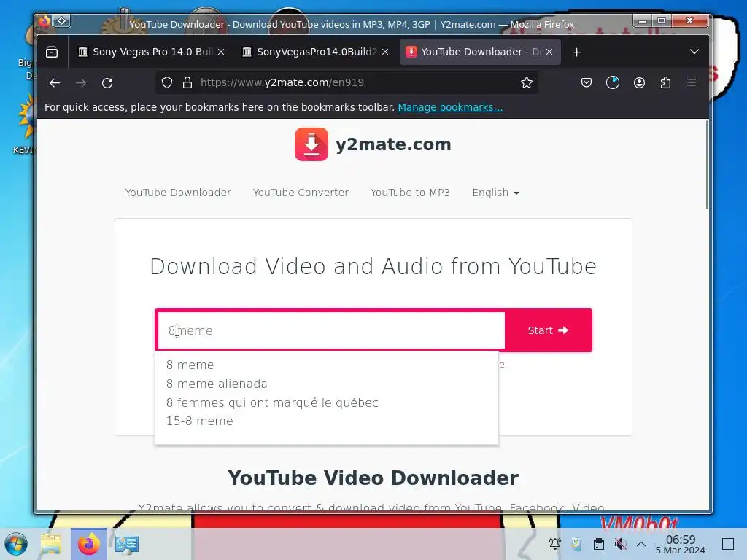Open the Save to Pocket button
This screenshot has height=560, width=747.
(587, 83)
